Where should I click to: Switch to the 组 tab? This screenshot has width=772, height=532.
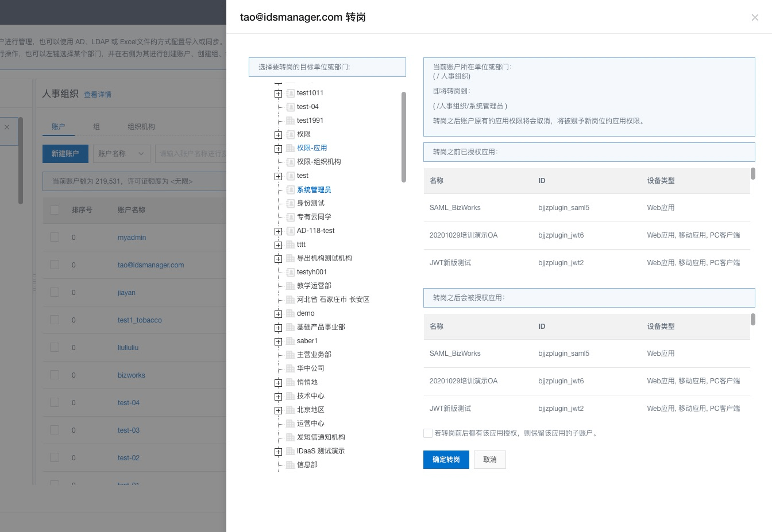click(x=96, y=127)
